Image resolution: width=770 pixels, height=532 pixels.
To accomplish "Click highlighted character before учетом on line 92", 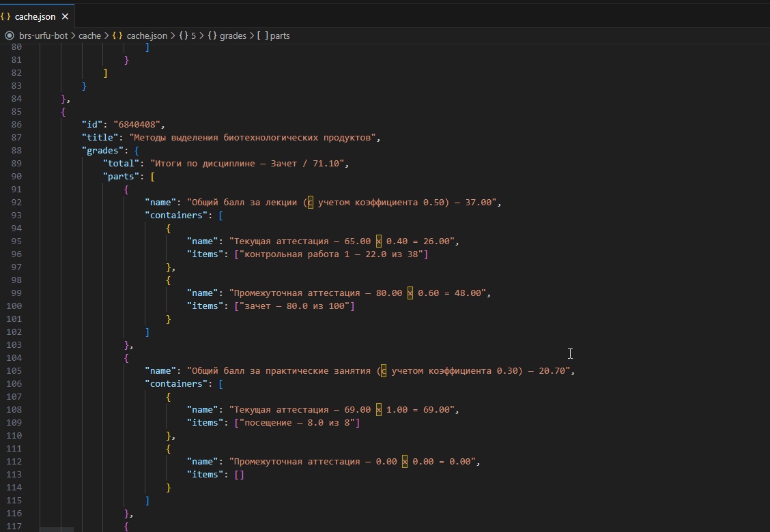I will [x=310, y=202].
